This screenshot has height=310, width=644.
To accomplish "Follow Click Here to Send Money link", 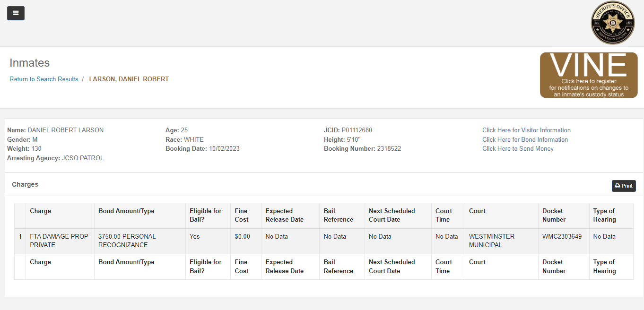I will (x=518, y=149).
